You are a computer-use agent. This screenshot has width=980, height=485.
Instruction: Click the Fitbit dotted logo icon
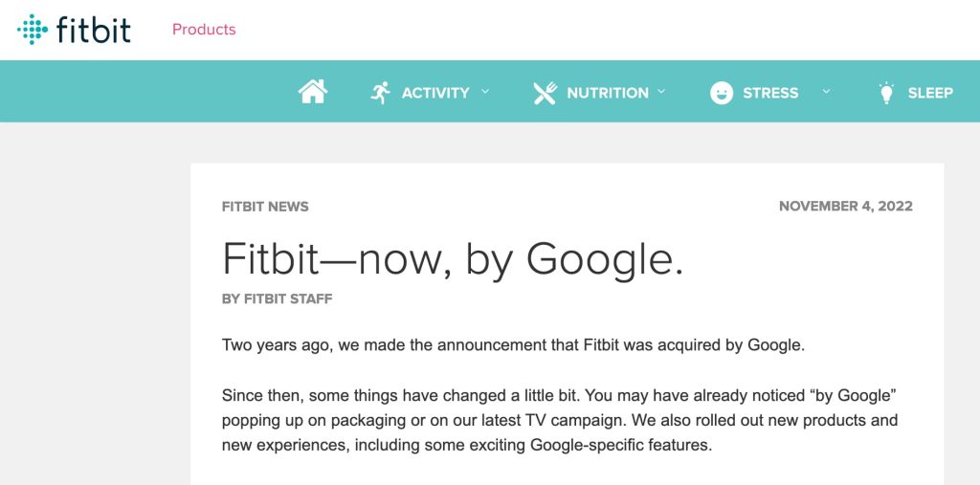[x=33, y=30]
